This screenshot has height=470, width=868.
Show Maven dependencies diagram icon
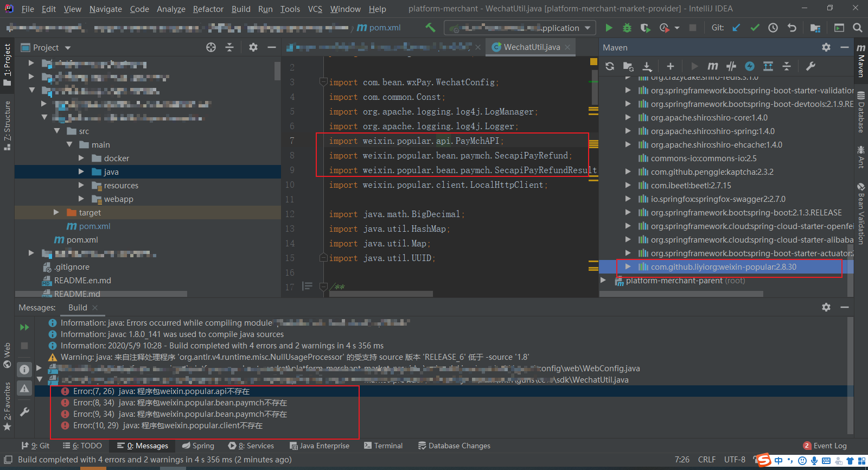pos(768,66)
